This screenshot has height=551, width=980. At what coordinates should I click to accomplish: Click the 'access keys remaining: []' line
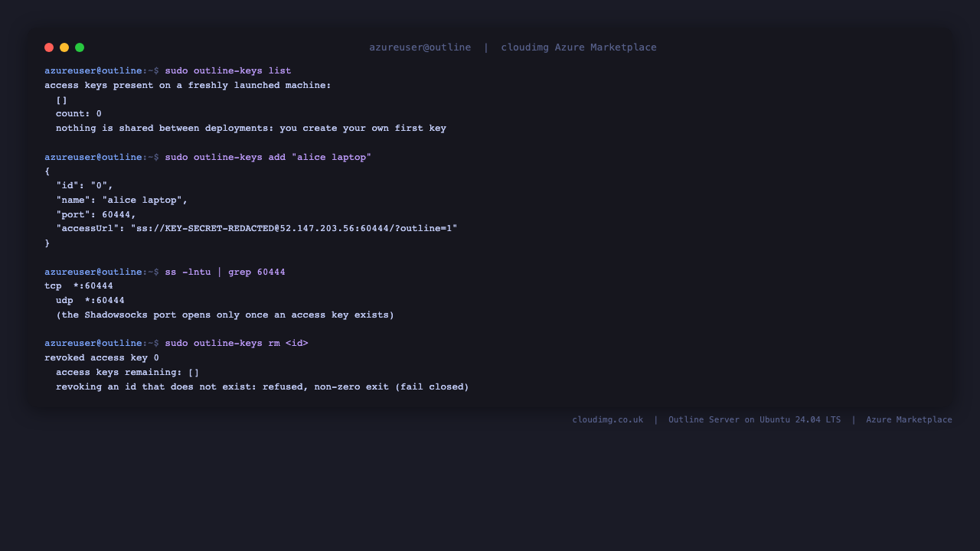coord(128,373)
